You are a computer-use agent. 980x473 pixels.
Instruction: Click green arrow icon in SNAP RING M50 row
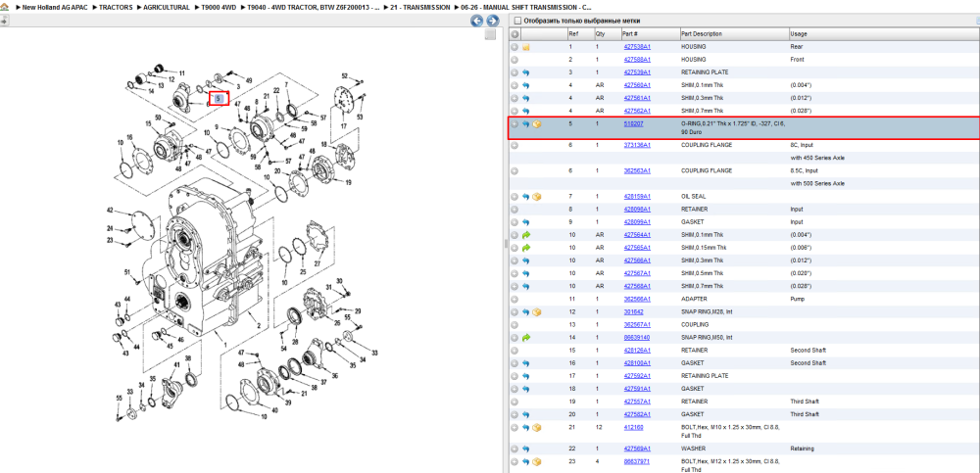(x=525, y=338)
